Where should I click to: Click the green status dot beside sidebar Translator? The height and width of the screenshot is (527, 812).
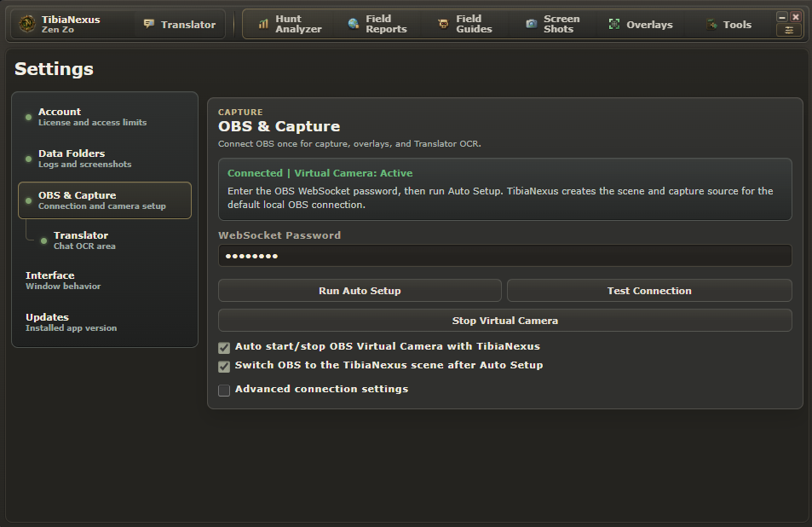(x=44, y=240)
